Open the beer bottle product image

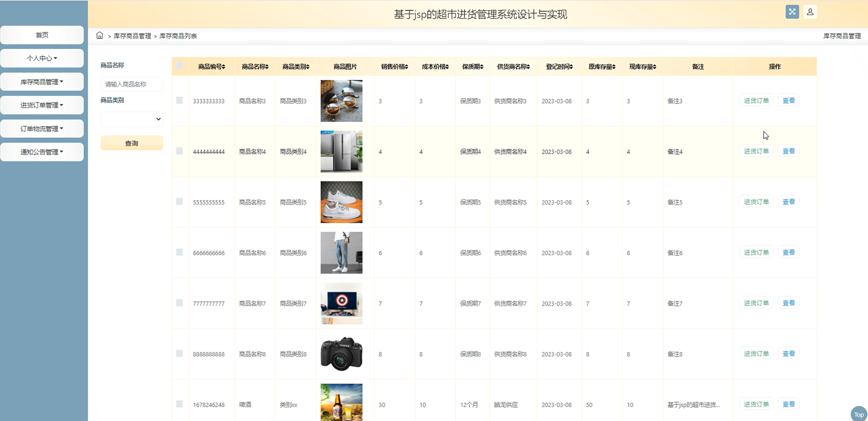point(341,402)
